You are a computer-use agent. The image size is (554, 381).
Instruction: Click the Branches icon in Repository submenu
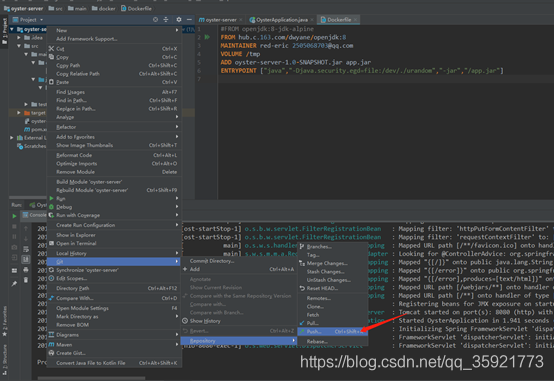click(302, 247)
